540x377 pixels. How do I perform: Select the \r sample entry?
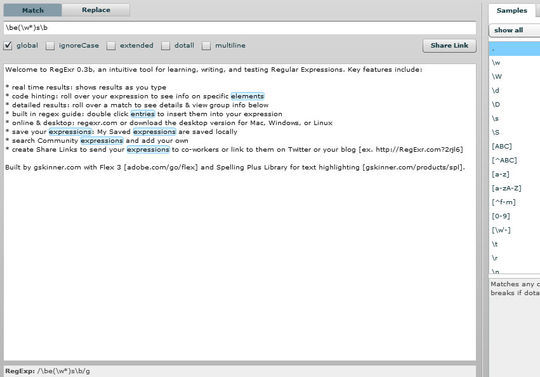coord(515,258)
